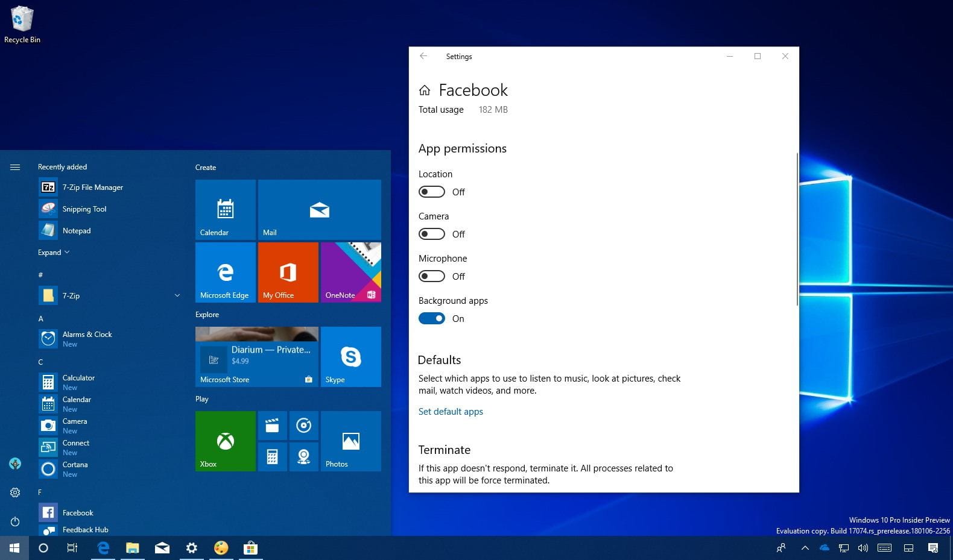The width and height of the screenshot is (953, 560).
Task: Click the Start menu user account avatar
Action: point(15,464)
